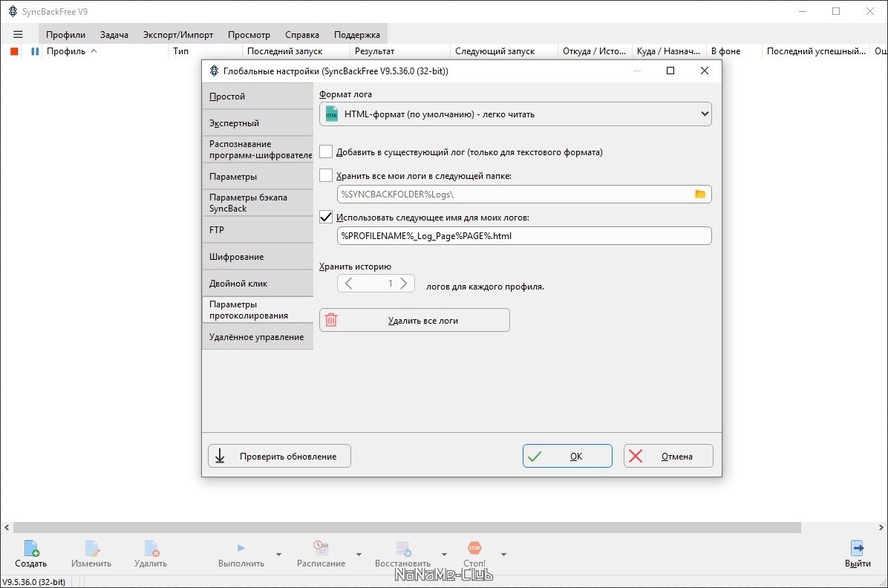
Task: Confirm settings with the OK button
Action: pos(567,456)
